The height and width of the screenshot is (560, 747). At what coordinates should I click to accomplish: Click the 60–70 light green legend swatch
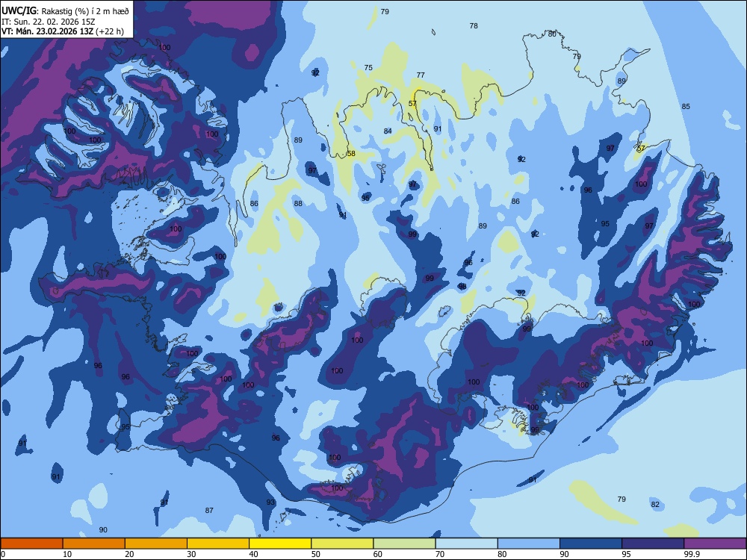[x=404, y=544]
